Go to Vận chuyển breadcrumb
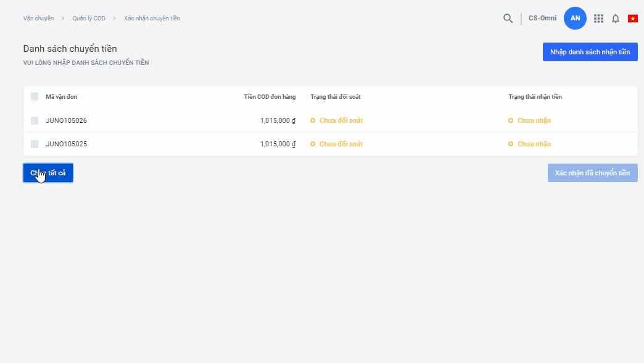The width and height of the screenshot is (644, 363). [38, 19]
